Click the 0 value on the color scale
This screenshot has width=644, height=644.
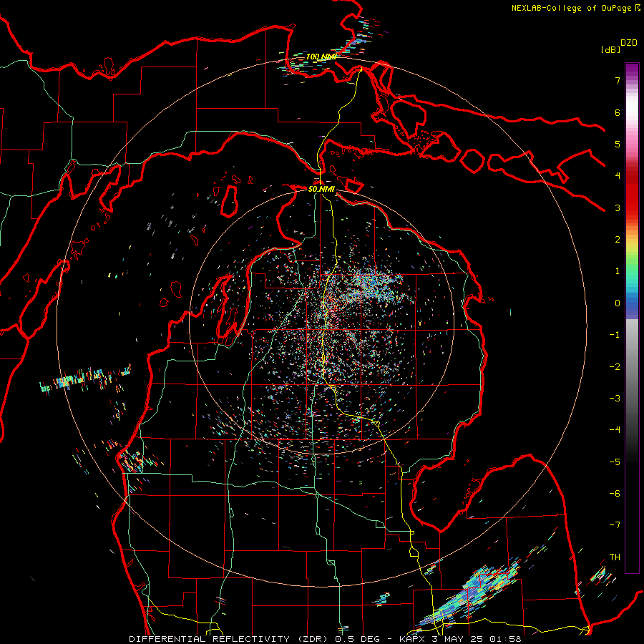click(x=618, y=303)
